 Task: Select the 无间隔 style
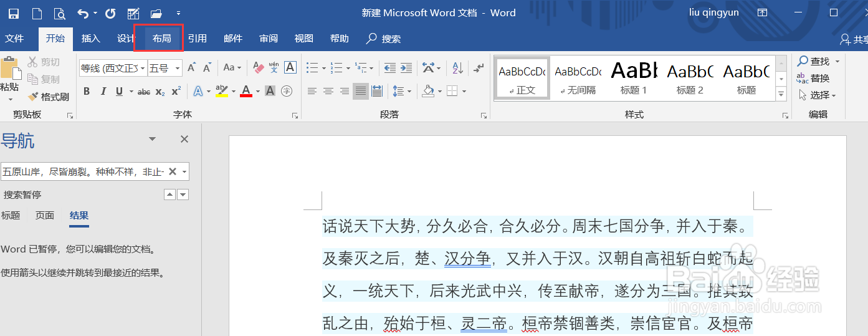578,78
